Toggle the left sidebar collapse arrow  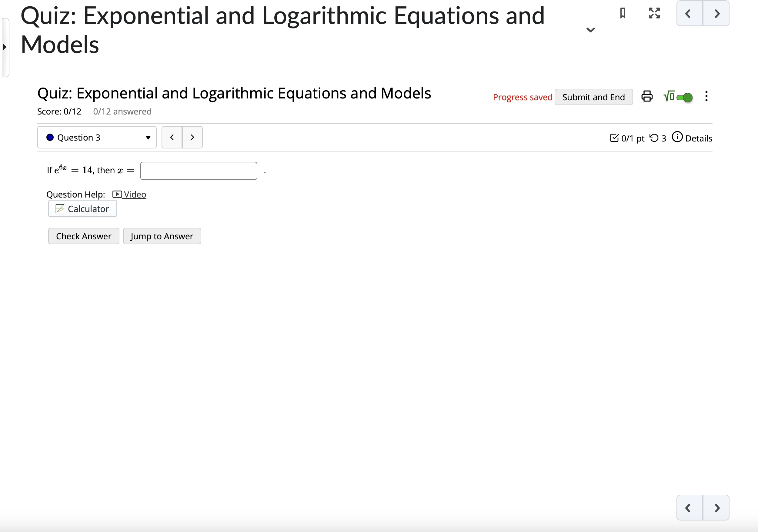tap(5, 47)
